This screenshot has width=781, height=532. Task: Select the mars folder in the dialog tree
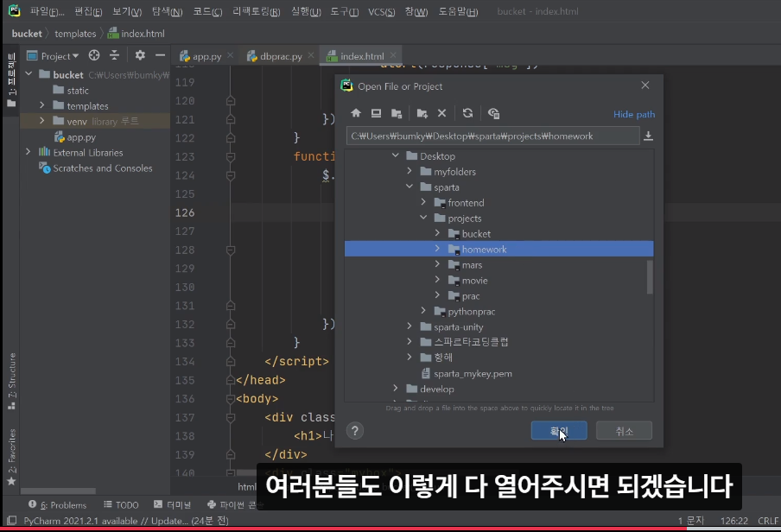[472, 265]
